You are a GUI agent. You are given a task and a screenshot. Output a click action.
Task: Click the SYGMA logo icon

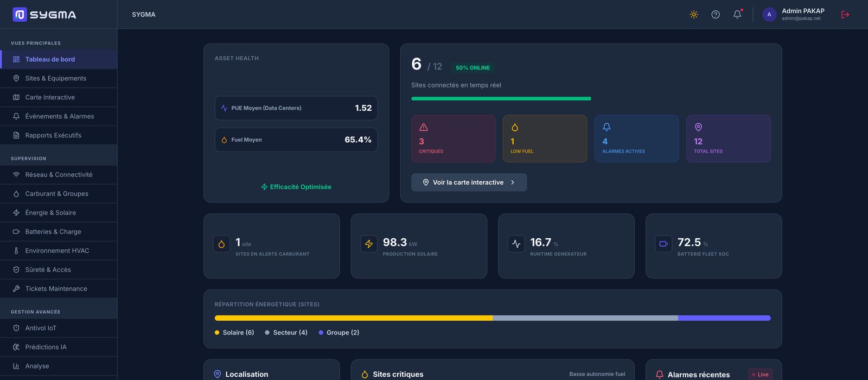tap(20, 15)
